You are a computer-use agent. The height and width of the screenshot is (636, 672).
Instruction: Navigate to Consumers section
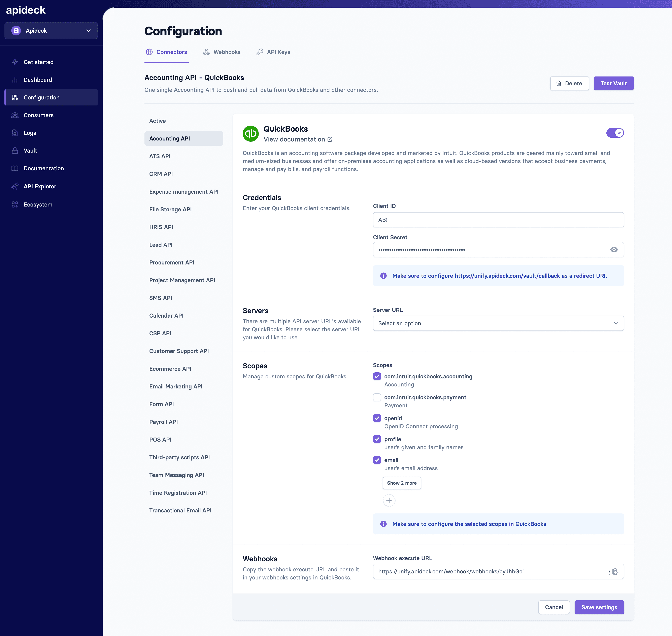tap(38, 115)
